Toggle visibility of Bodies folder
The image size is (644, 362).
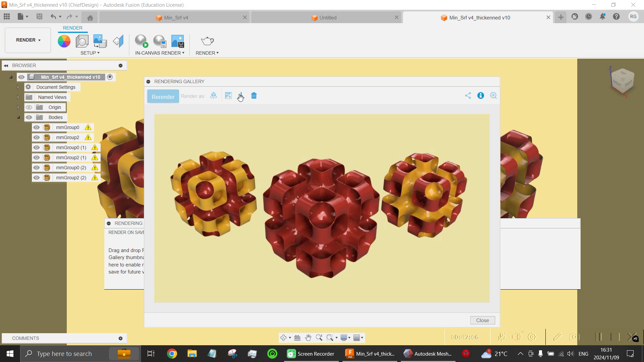[x=29, y=117]
